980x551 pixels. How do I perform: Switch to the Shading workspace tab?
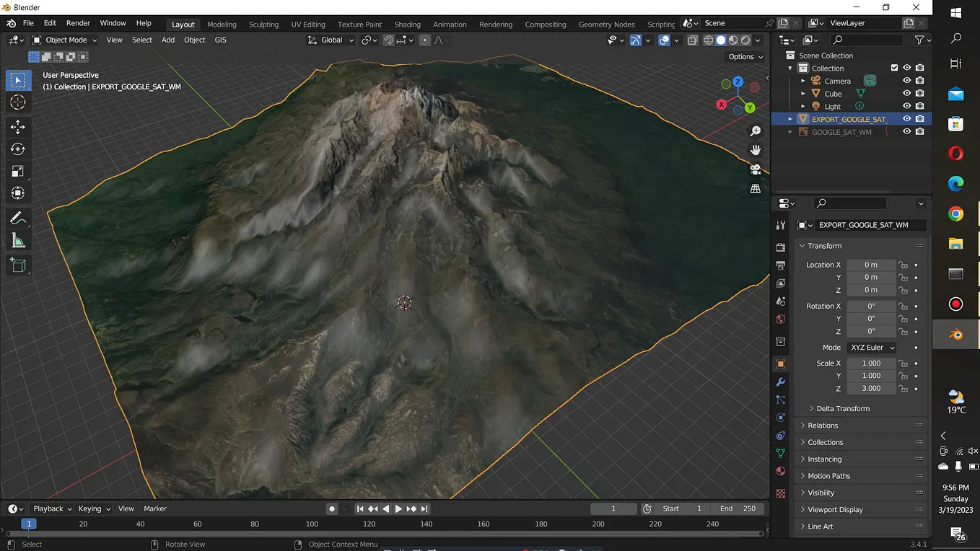(x=407, y=24)
